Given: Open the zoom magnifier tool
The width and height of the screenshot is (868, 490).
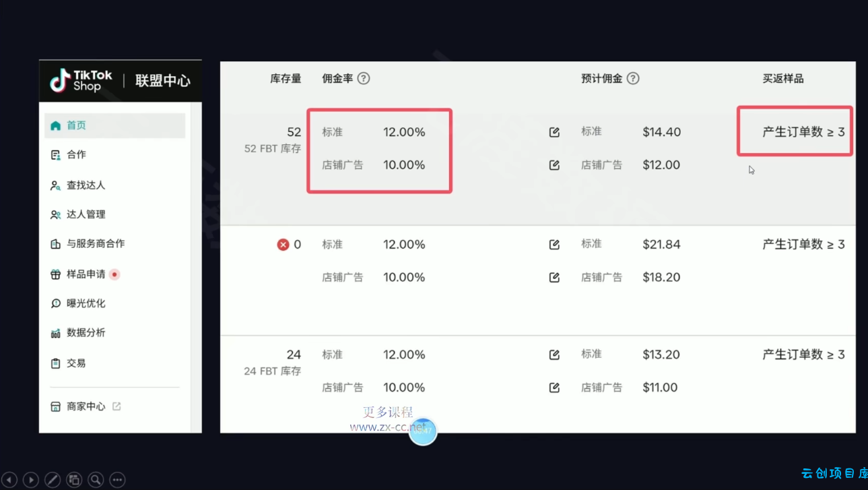Looking at the screenshot, I should (96, 479).
